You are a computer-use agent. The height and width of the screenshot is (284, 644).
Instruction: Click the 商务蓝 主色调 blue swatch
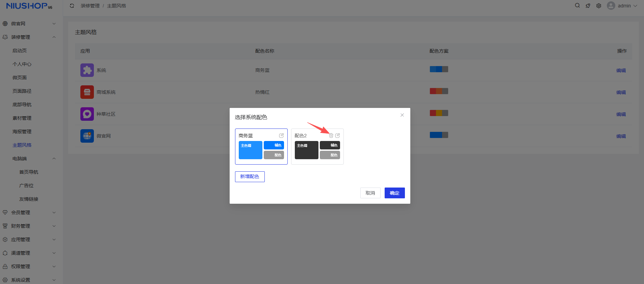[250, 150]
